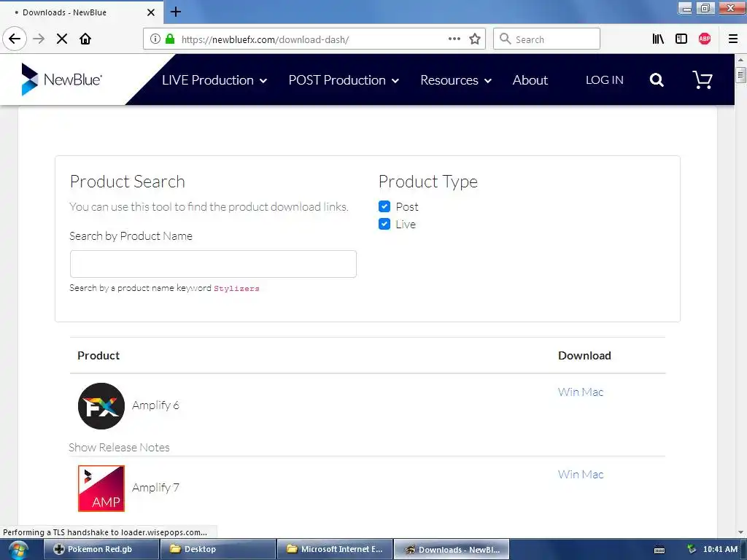Click the Amplify 6 product name
The image size is (747, 560).
[x=155, y=405]
